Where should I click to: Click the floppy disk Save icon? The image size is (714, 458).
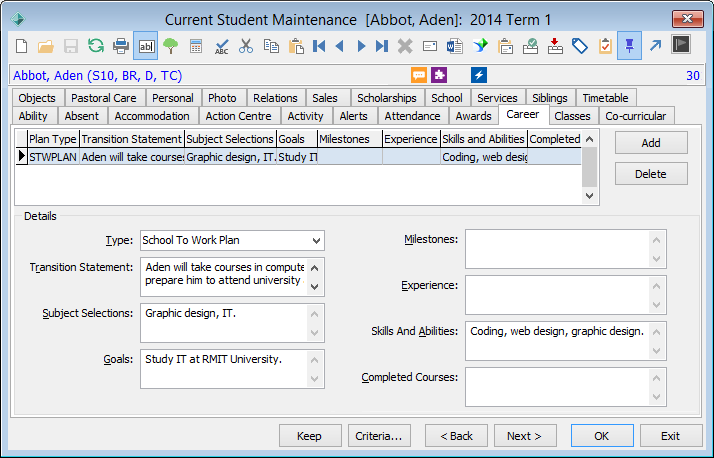[x=71, y=46]
